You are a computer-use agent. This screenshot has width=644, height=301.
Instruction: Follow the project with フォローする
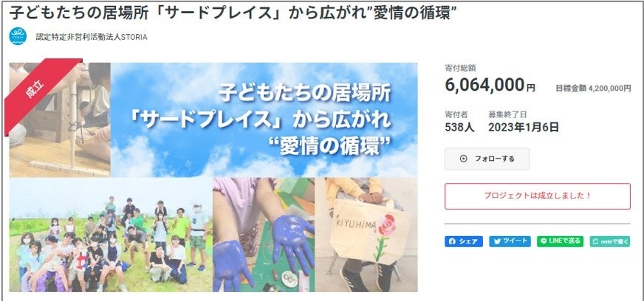[x=487, y=159]
